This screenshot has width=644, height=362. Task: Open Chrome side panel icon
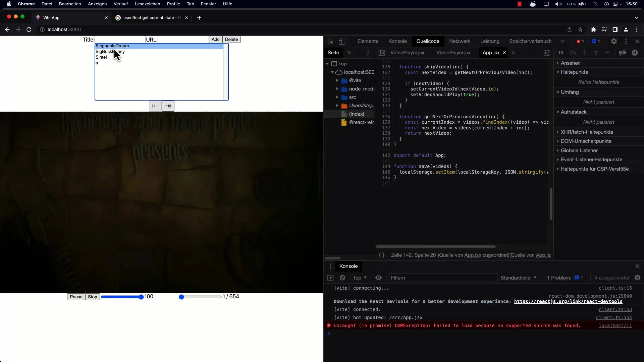tap(615, 29)
